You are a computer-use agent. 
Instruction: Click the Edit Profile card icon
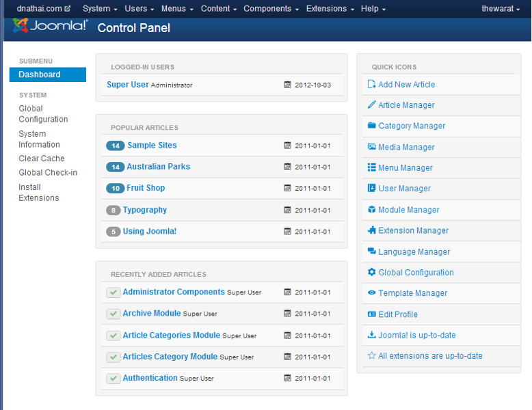click(371, 314)
